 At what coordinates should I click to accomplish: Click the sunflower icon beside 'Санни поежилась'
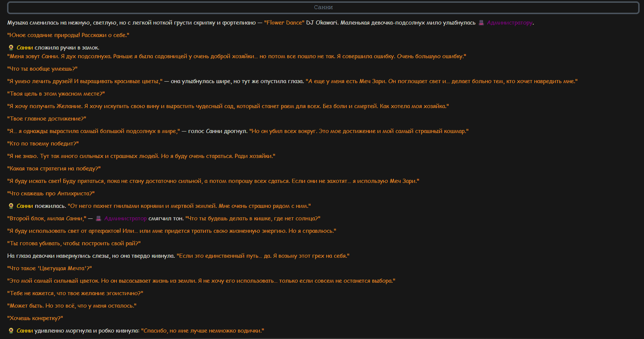[11, 206]
